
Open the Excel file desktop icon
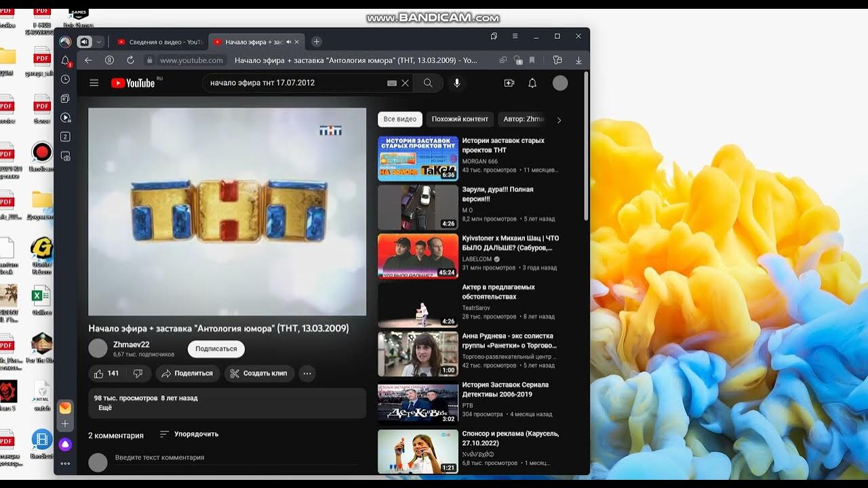pyautogui.click(x=41, y=300)
